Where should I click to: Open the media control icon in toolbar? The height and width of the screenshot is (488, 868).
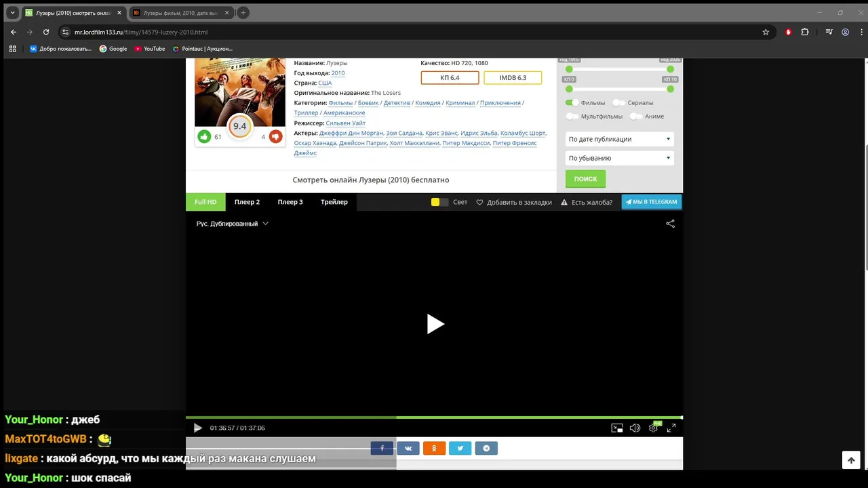point(829,32)
